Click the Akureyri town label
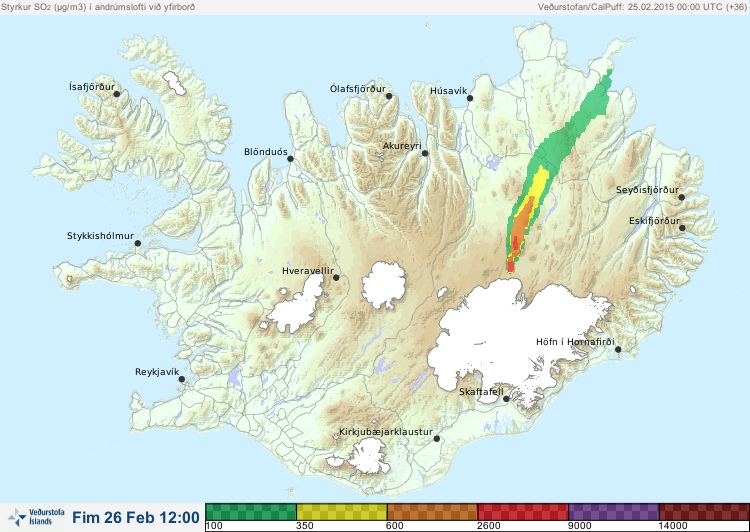The height and width of the screenshot is (532, 750). [402, 146]
